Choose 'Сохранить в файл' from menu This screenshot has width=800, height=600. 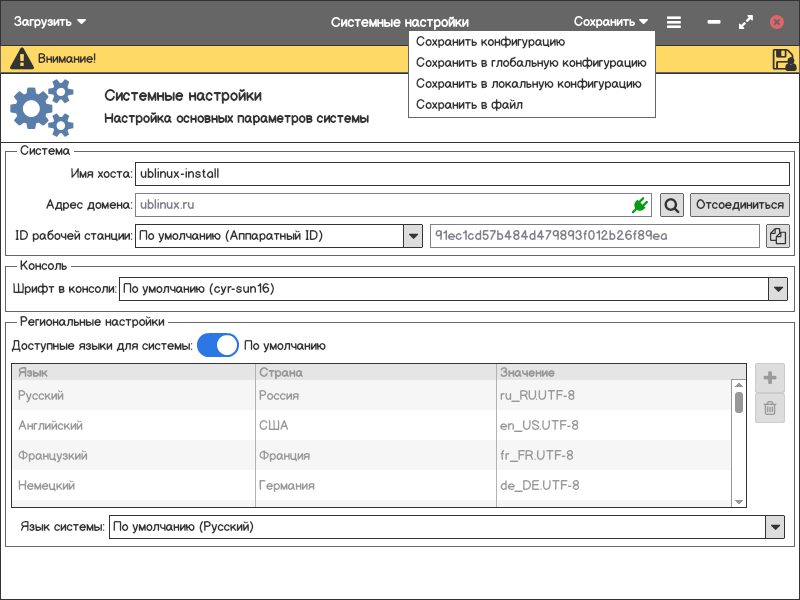(469, 105)
